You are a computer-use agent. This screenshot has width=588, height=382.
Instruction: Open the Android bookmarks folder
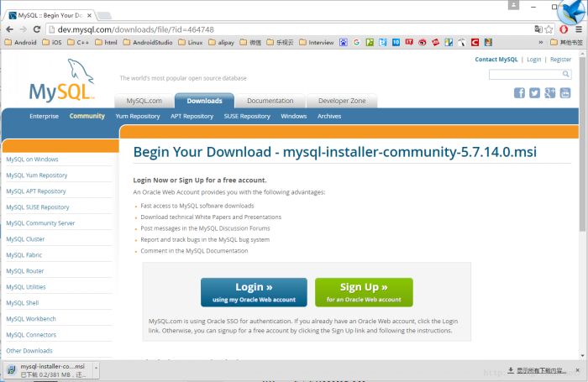[21, 42]
